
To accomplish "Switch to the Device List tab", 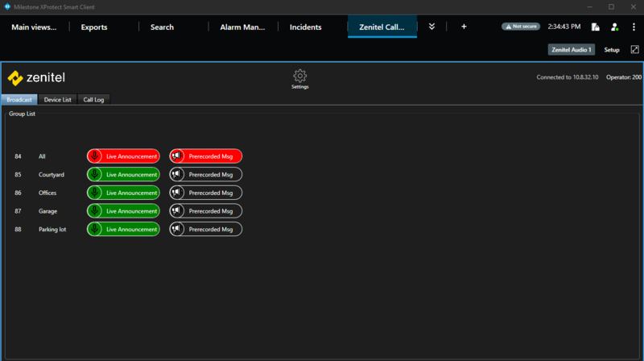I will pos(58,100).
